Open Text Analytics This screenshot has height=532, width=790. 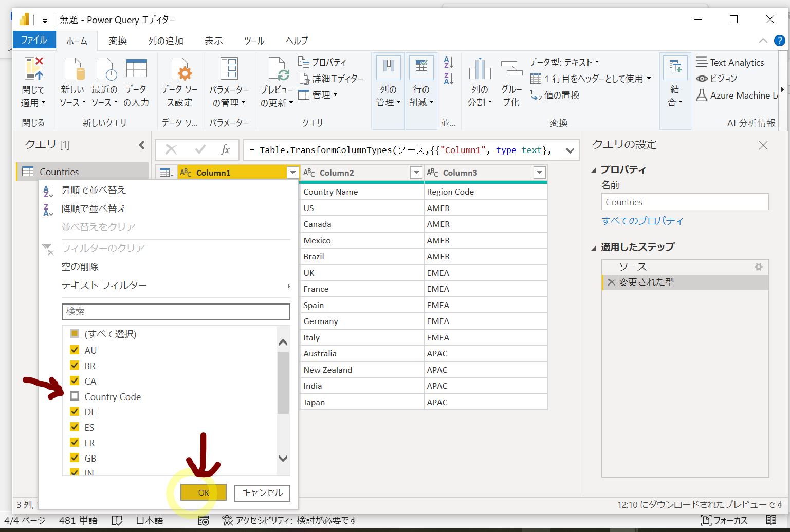coord(730,63)
